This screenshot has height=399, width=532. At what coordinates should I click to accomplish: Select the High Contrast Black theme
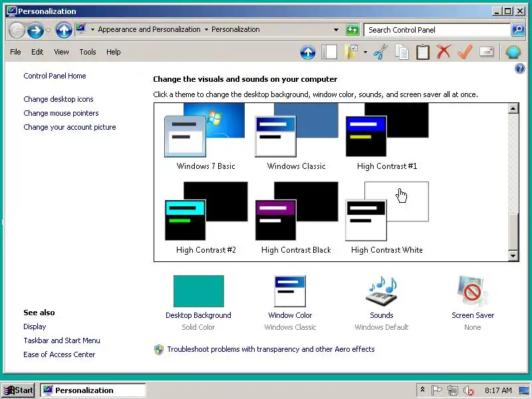click(296, 218)
